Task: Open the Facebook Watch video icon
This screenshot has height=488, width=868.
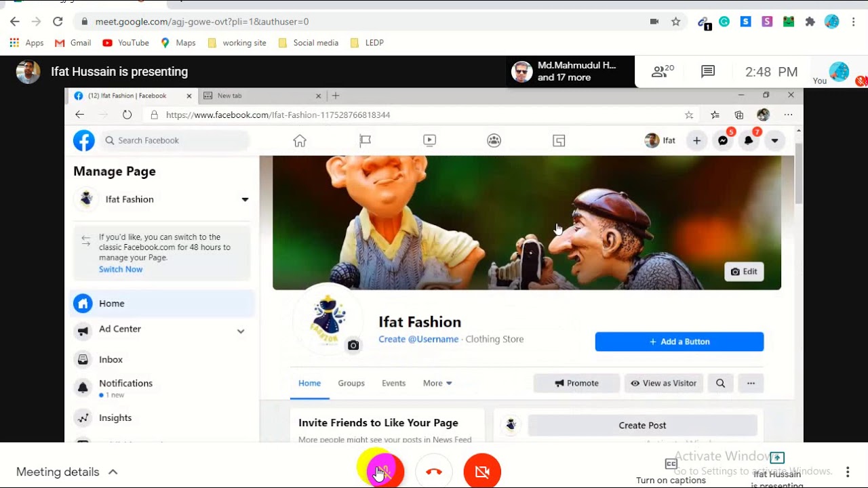Action: coord(429,140)
